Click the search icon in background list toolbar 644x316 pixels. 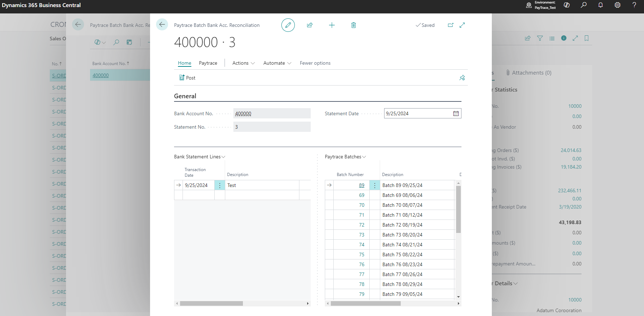tap(116, 42)
